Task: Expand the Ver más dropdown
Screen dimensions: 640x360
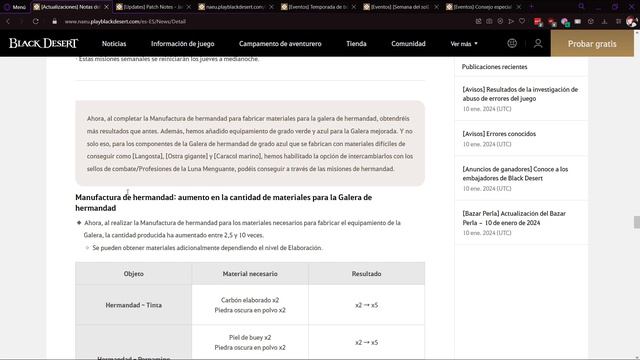Action: coord(464,44)
